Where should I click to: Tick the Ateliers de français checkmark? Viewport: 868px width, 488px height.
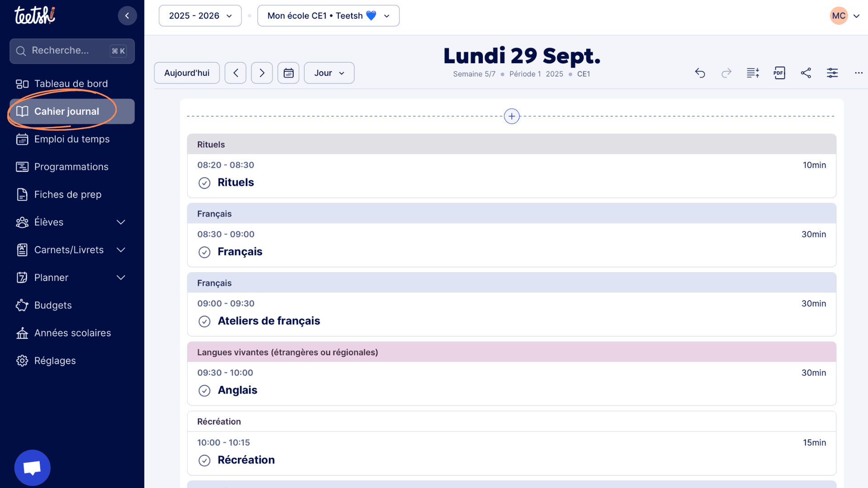pos(204,321)
